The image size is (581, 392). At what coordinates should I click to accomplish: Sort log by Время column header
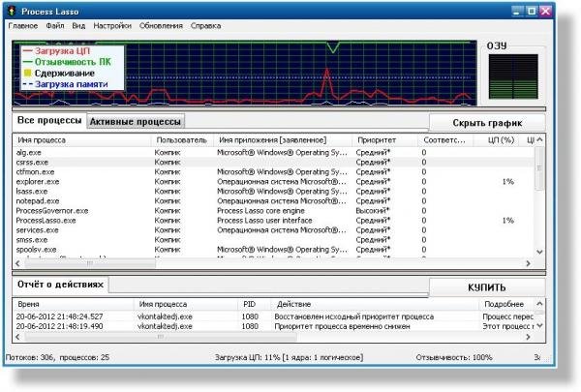(x=73, y=304)
